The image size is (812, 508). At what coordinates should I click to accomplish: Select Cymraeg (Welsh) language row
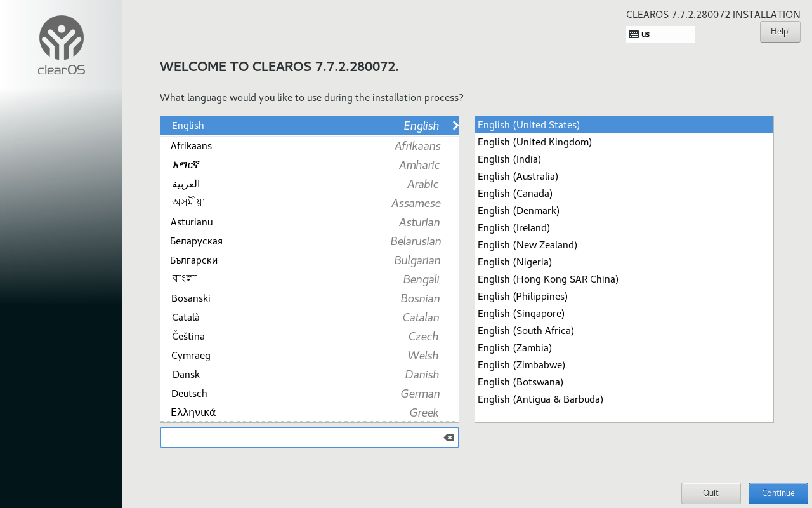coord(310,356)
